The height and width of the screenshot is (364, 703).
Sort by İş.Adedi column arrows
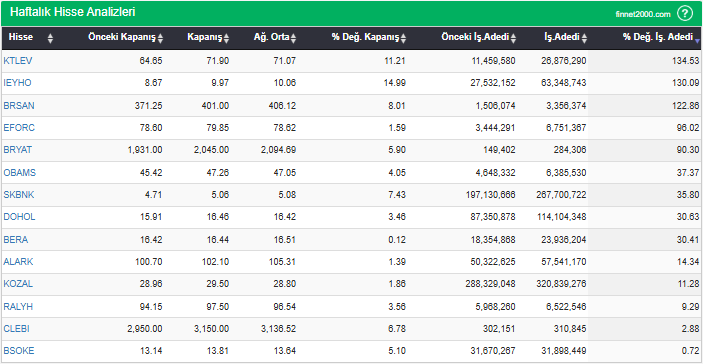click(x=585, y=39)
